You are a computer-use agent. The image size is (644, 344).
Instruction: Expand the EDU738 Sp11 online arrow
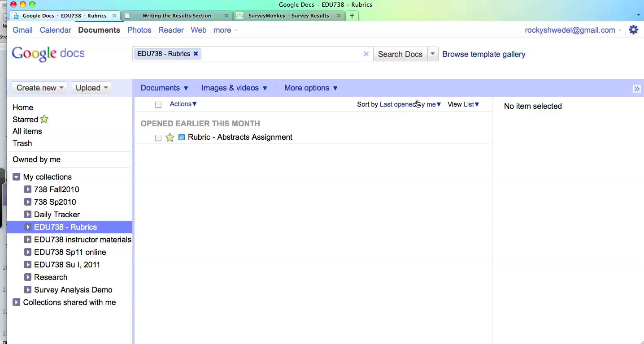coord(28,252)
